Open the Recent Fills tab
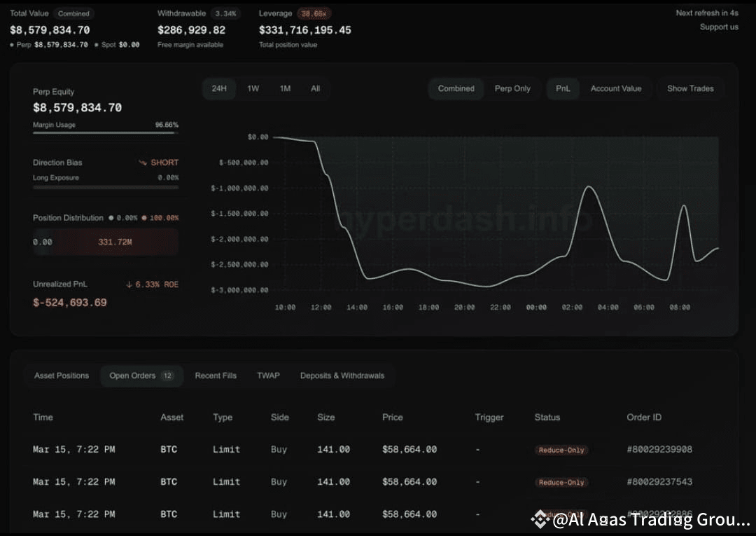The image size is (756, 536). pyautogui.click(x=216, y=376)
